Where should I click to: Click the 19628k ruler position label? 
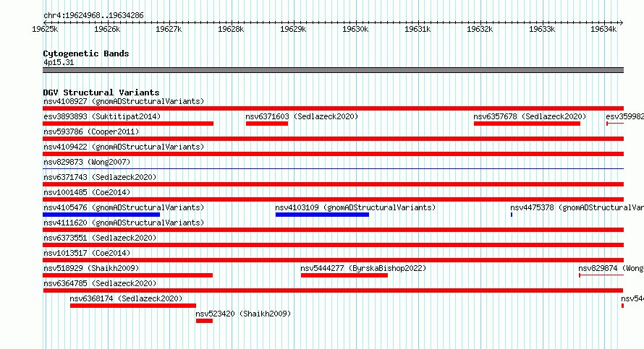click(231, 29)
